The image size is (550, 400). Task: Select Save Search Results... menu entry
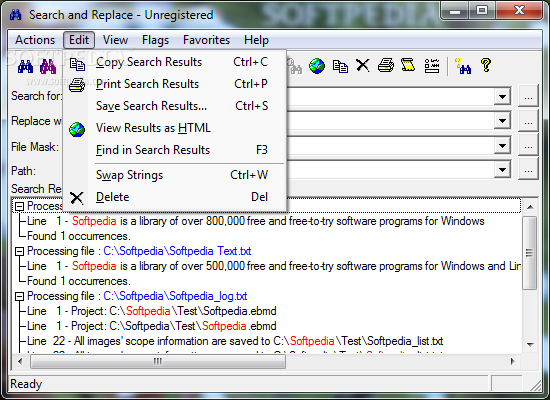175,106
